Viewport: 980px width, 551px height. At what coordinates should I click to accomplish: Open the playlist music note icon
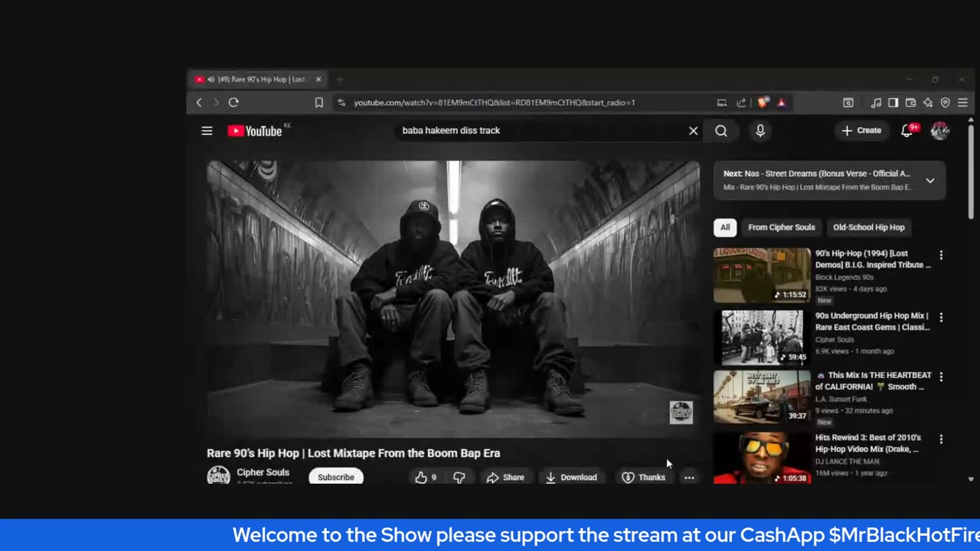(876, 103)
